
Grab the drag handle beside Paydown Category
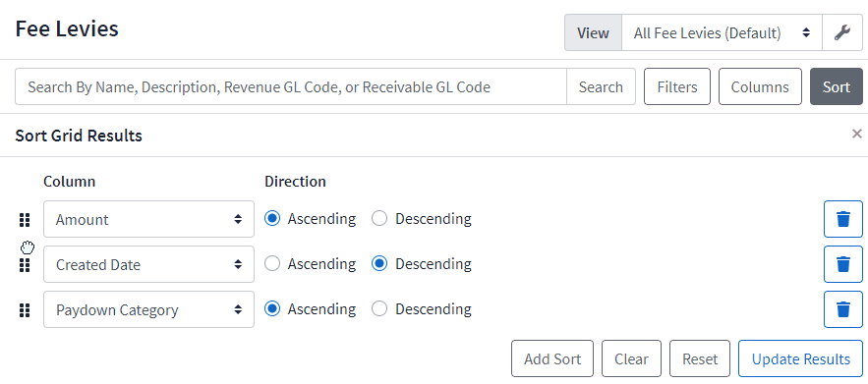pos(25,310)
